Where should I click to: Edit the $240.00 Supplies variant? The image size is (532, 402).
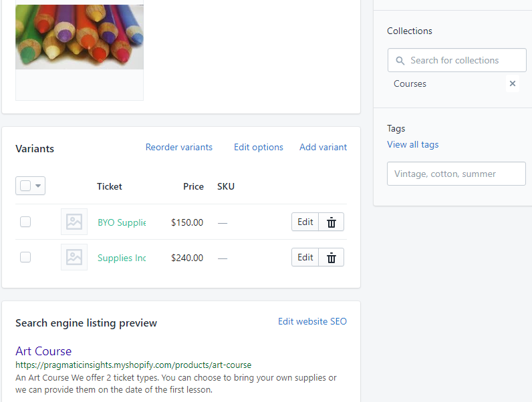tap(305, 258)
